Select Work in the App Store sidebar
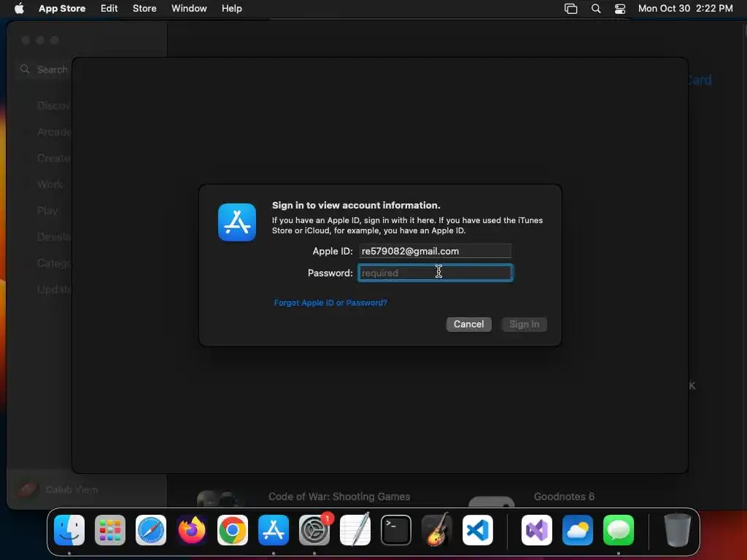 (50, 184)
